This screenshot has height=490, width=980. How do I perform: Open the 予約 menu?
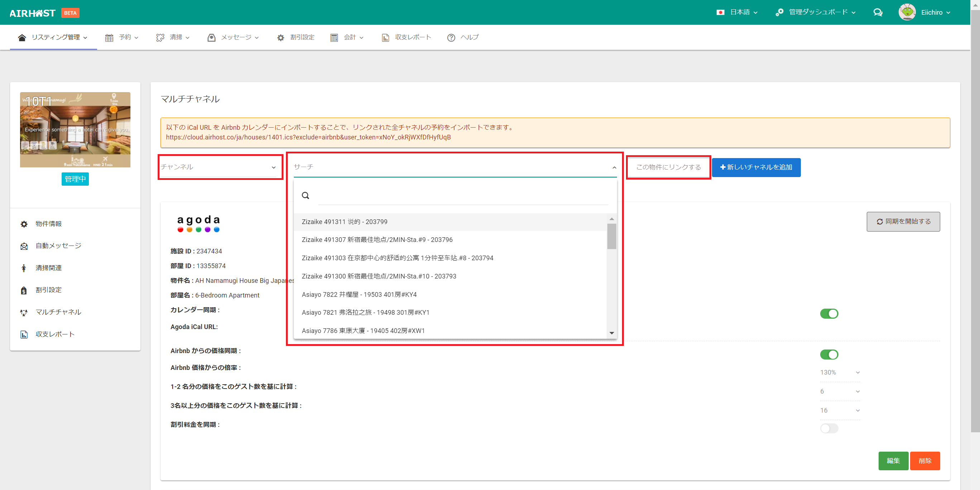[125, 37]
